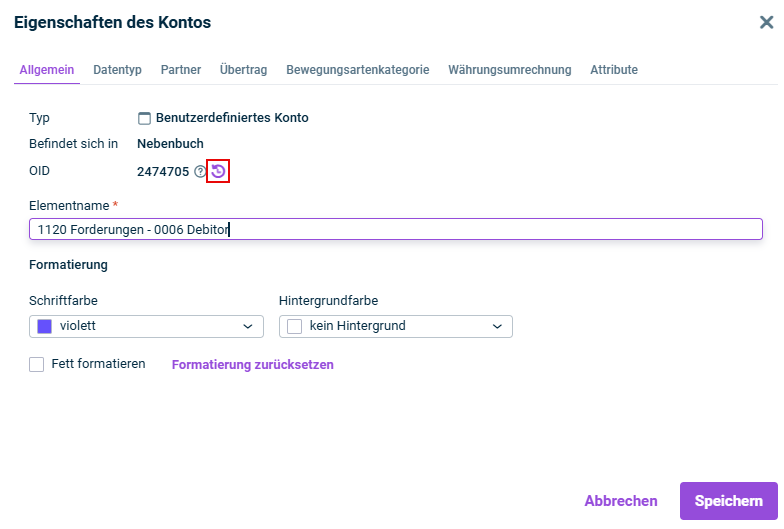Open the Datentyp tab

pos(118,70)
